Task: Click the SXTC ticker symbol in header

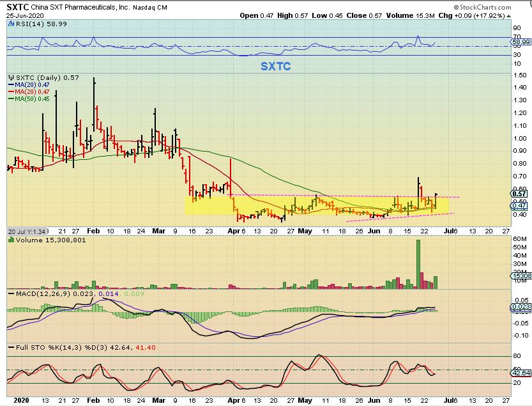Action: (18, 7)
